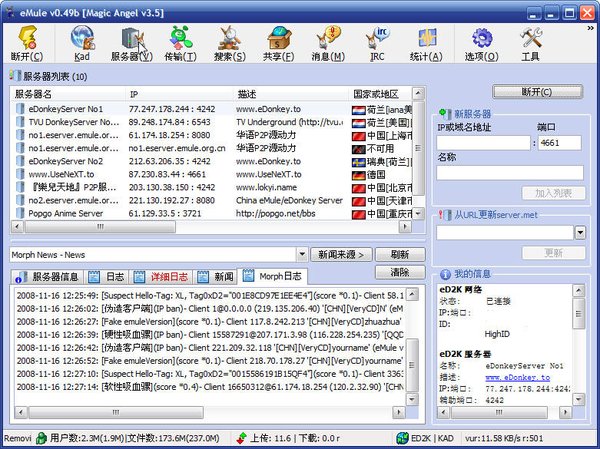
Task: Sort by IP column header
Action: [x=179, y=94]
